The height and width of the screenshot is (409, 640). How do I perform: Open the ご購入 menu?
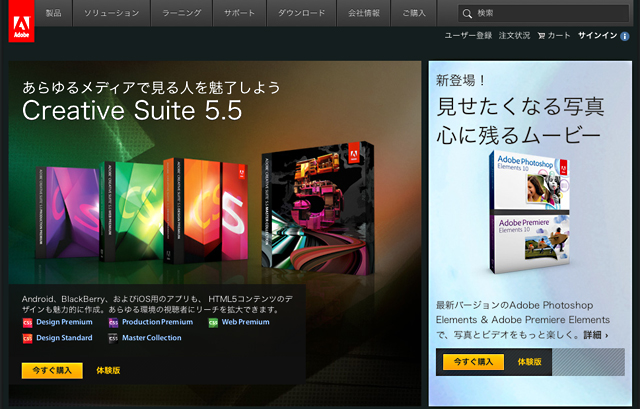(414, 13)
